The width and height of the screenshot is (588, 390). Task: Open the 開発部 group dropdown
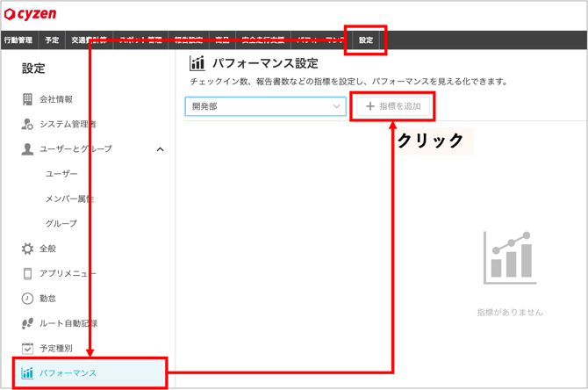point(265,106)
